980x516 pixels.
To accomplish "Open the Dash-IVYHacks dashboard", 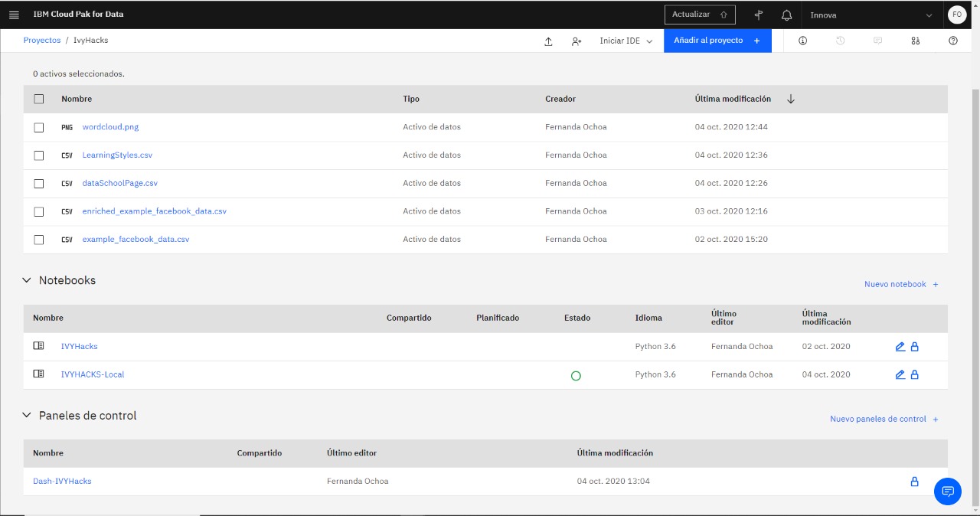I will tap(62, 482).
